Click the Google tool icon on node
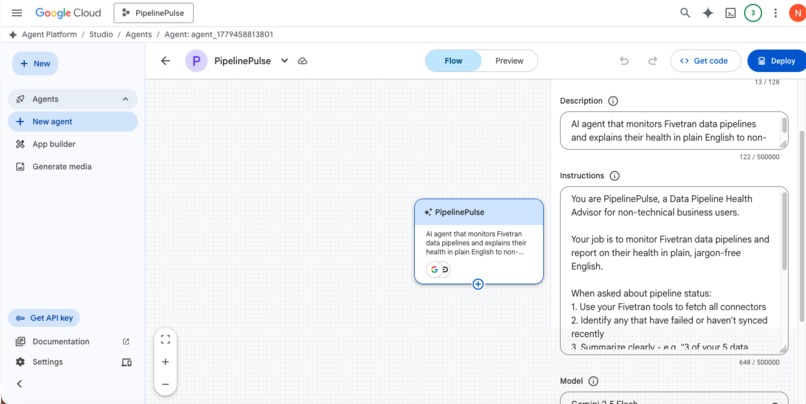The width and height of the screenshot is (806, 404). click(434, 269)
